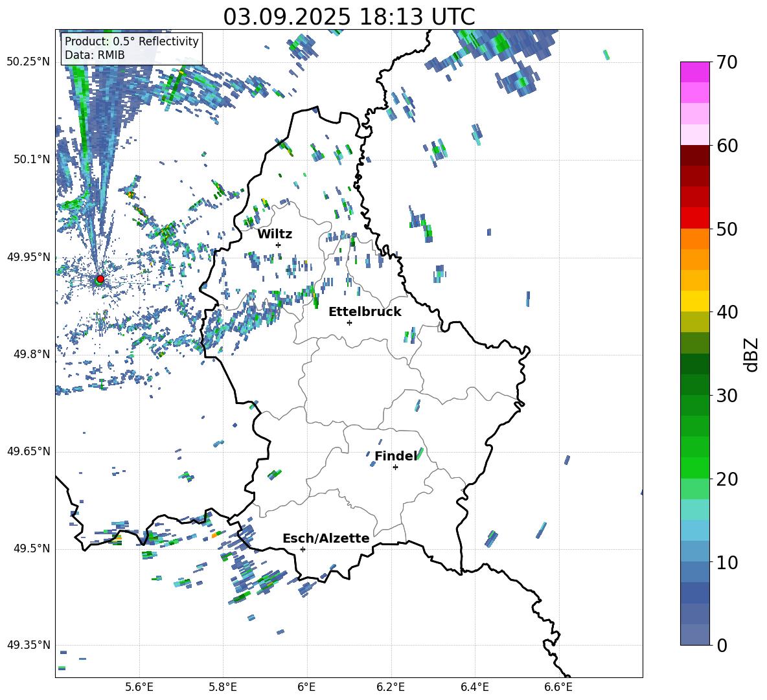This screenshot has width=767, height=700.
Task: Click the bright red colorbar segment just above the 50 tick
Action: [694, 218]
